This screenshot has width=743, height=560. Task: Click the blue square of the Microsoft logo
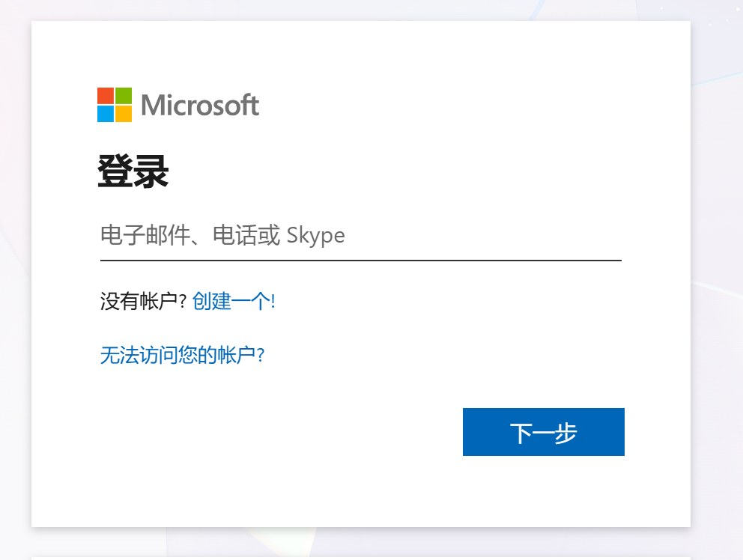click(106, 114)
